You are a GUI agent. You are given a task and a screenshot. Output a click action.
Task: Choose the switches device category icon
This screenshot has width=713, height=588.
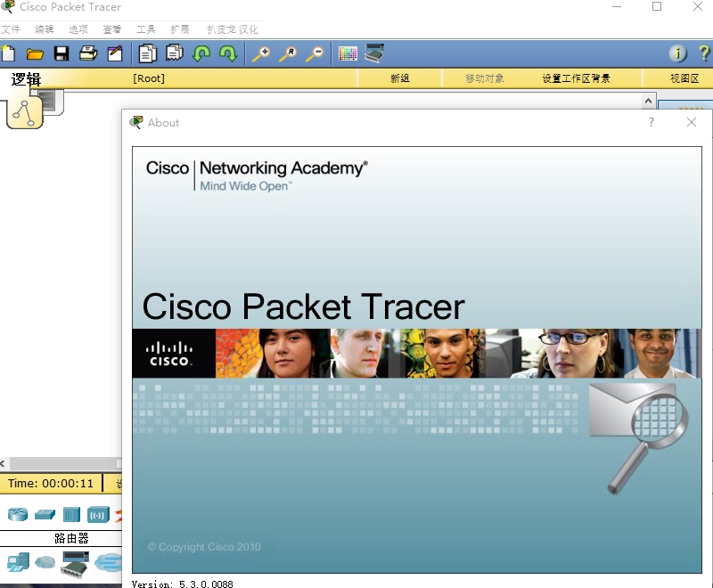45,515
